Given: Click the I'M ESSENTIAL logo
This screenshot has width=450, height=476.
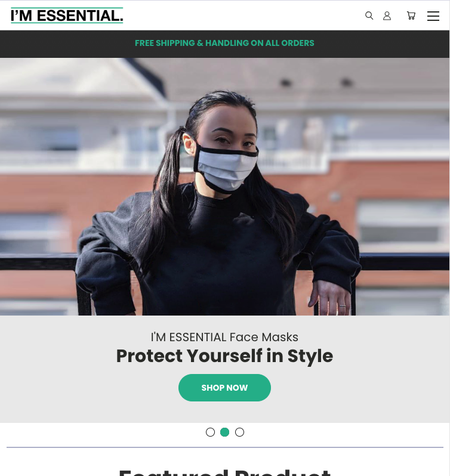Looking at the screenshot, I should (x=67, y=15).
